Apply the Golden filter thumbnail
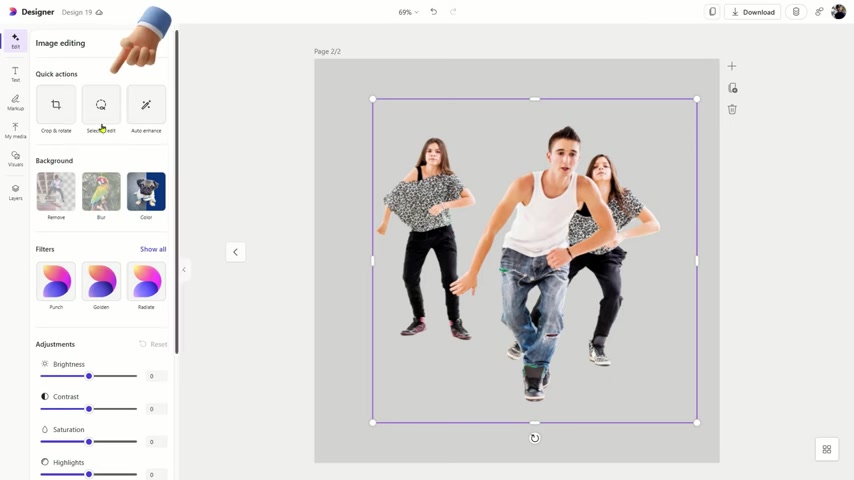Screen dimensions: 854x480 (101, 282)
